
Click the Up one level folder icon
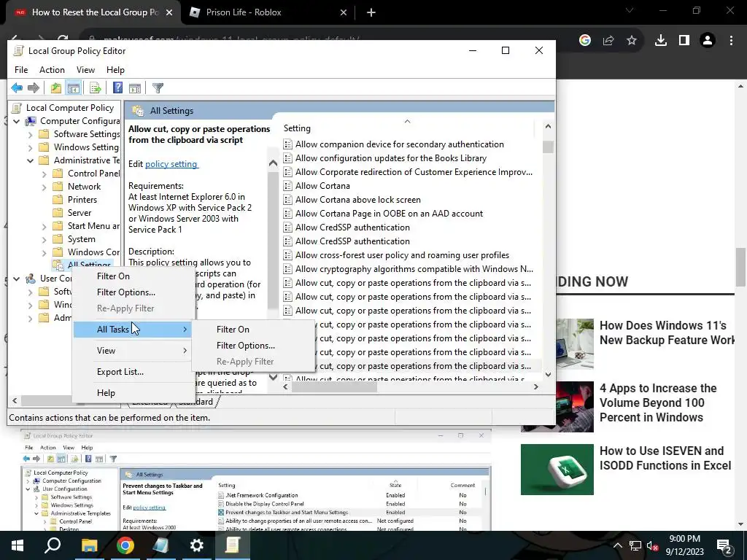pyautogui.click(x=55, y=87)
